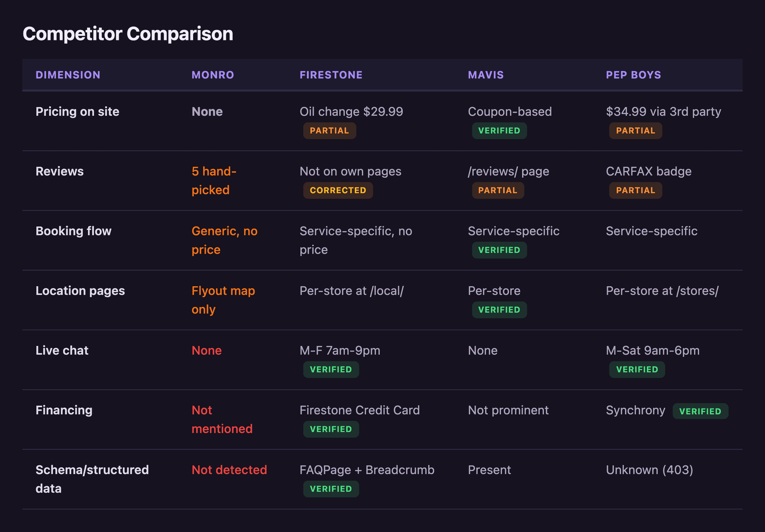Click the Competitor Comparison title
This screenshot has width=765, height=532.
coord(128,34)
